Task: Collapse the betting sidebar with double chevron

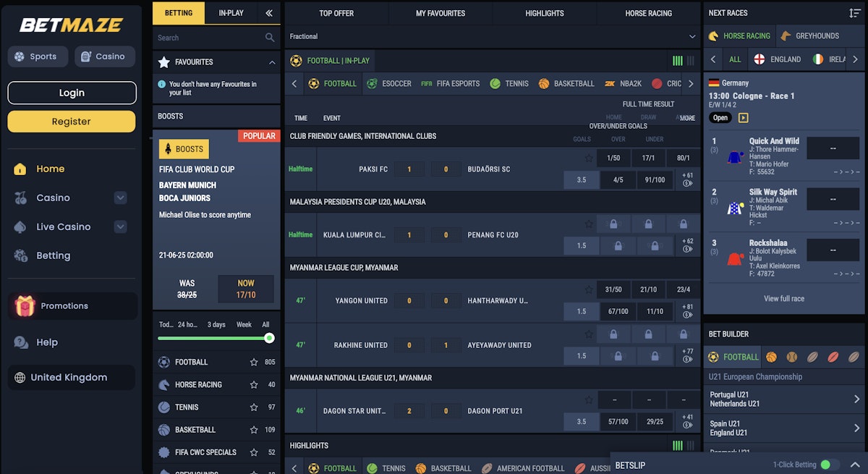Action: tap(269, 13)
